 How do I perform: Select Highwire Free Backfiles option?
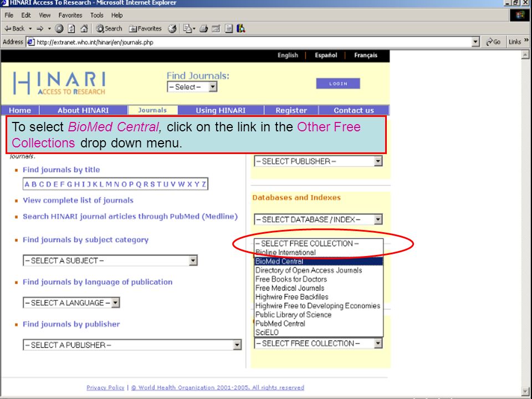click(319, 296)
